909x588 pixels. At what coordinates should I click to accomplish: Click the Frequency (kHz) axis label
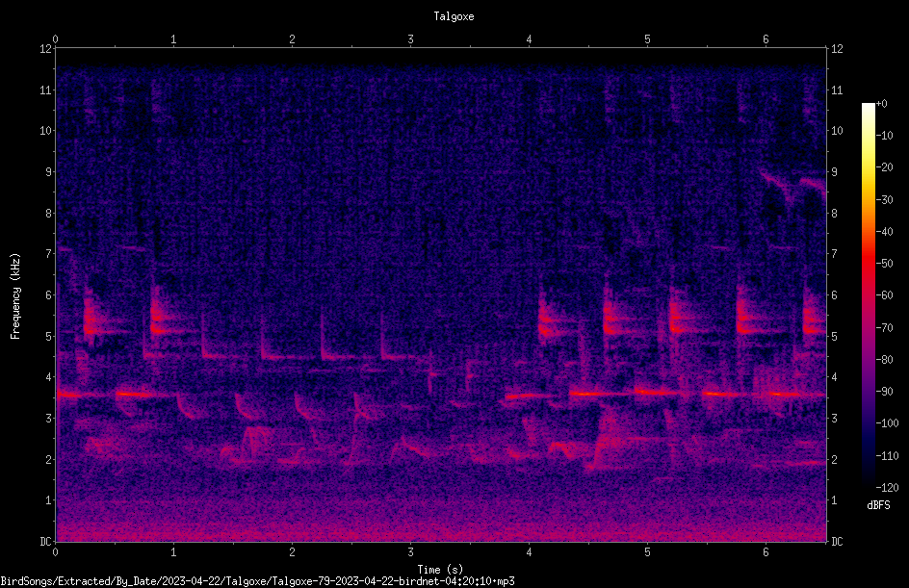(x=15, y=296)
